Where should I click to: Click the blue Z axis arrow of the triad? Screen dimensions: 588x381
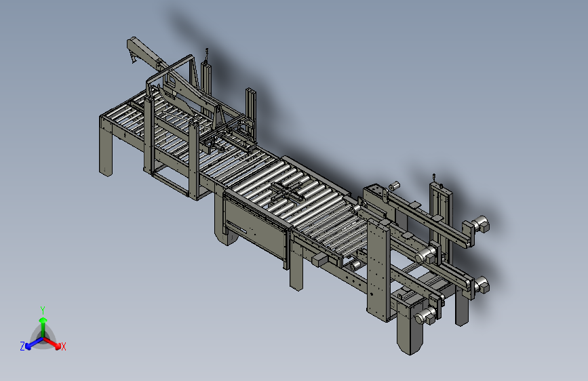(x=34, y=344)
